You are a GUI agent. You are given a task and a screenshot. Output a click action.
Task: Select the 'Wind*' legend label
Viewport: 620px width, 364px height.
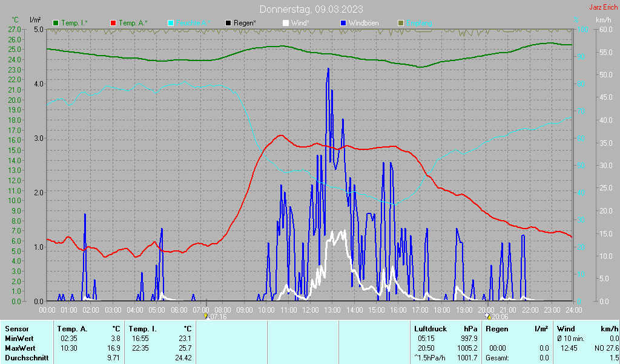[x=300, y=24]
